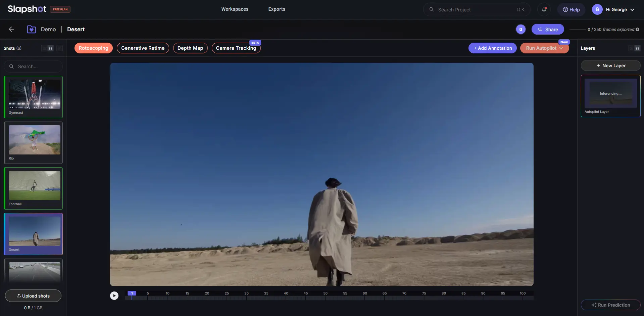Sort the shots list with the sort icon
This screenshot has height=316, width=644.
pos(59,48)
